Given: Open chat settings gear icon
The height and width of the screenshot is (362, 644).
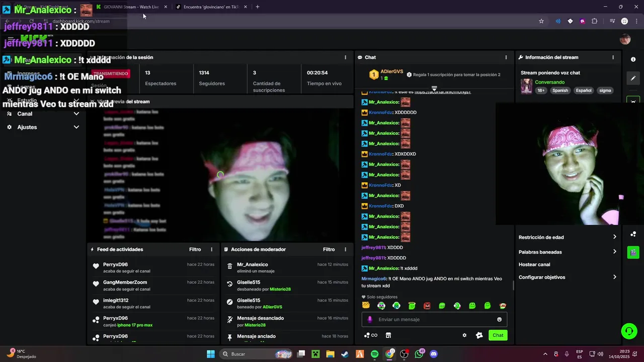Looking at the screenshot, I should tap(464, 335).
